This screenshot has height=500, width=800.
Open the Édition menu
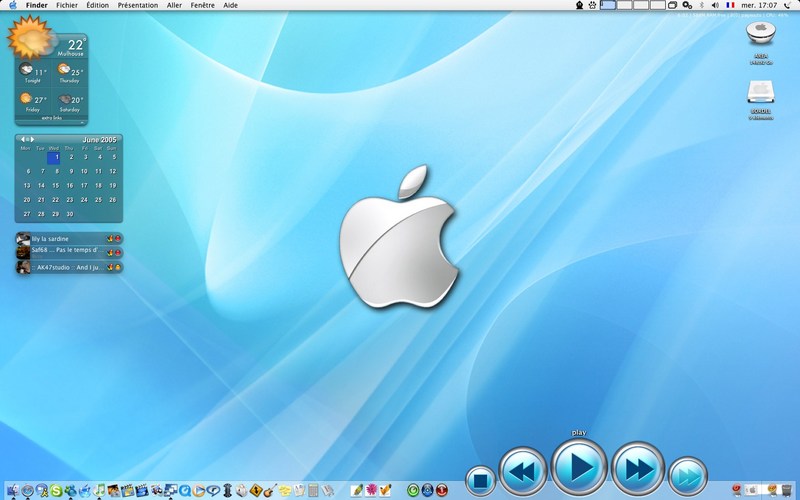(x=97, y=5)
